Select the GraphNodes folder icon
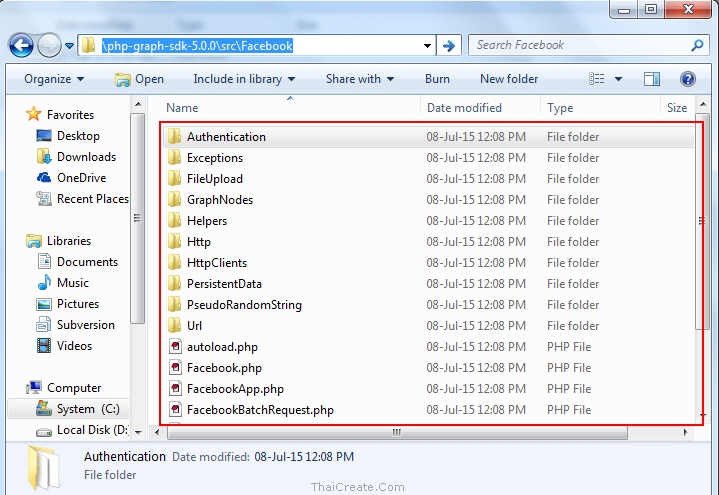 coord(174,200)
